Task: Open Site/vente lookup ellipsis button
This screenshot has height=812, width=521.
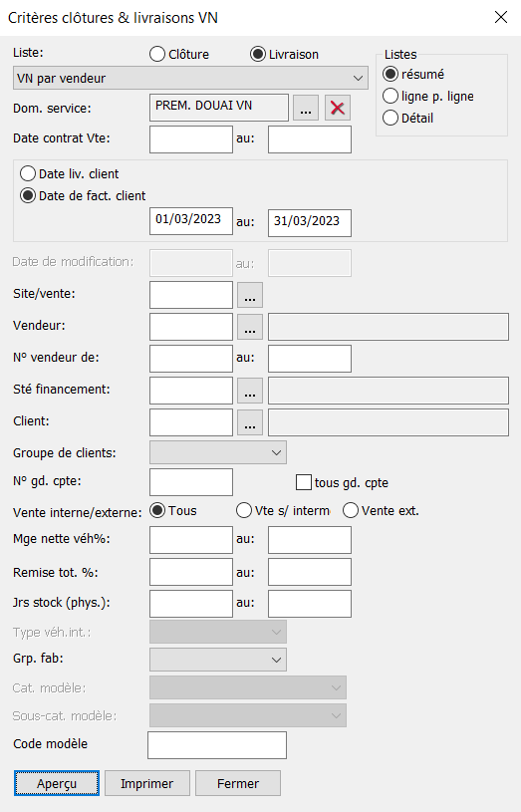Action: (250, 295)
